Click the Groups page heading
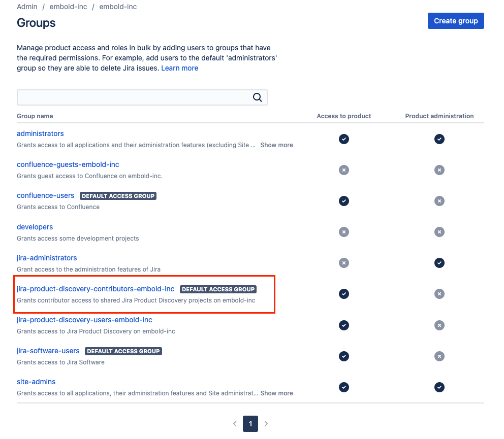Image resolution: width=504 pixels, height=439 pixels. tap(36, 23)
